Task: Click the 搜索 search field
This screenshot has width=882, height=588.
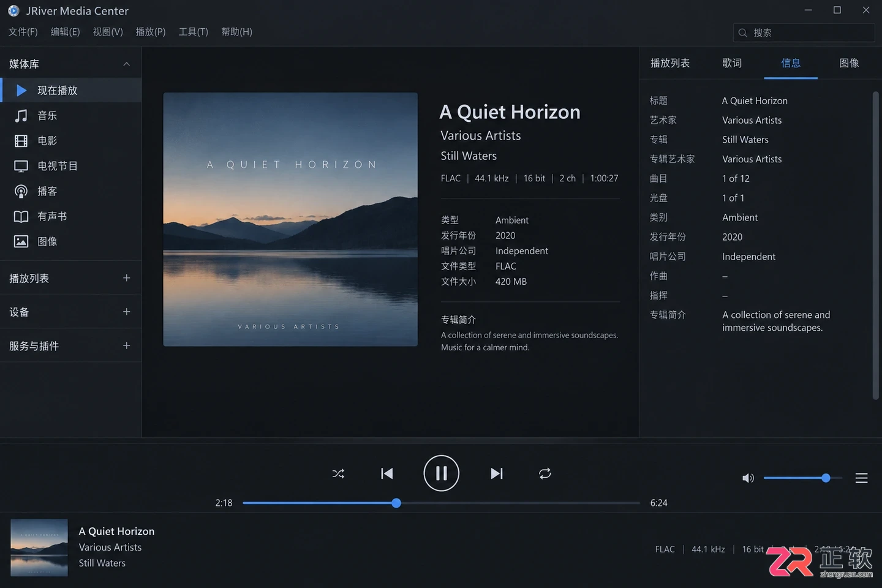Action: click(x=804, y=32)
